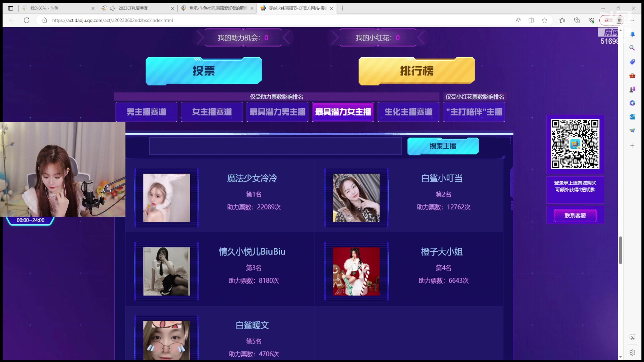Click the name 情久小悦儿BiuBiu
Viewport: 644px width, 362px height.
(252, 252)
